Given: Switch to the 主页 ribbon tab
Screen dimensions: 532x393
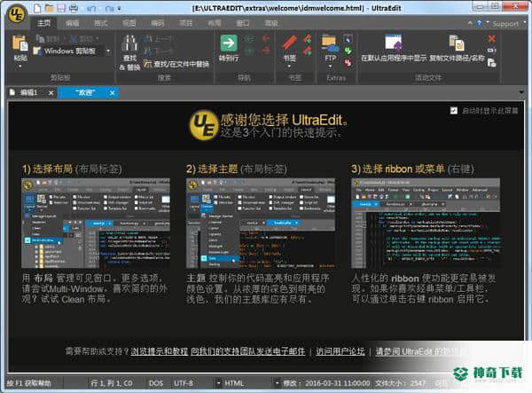Looking at the screenshot, I should (43, 23).
